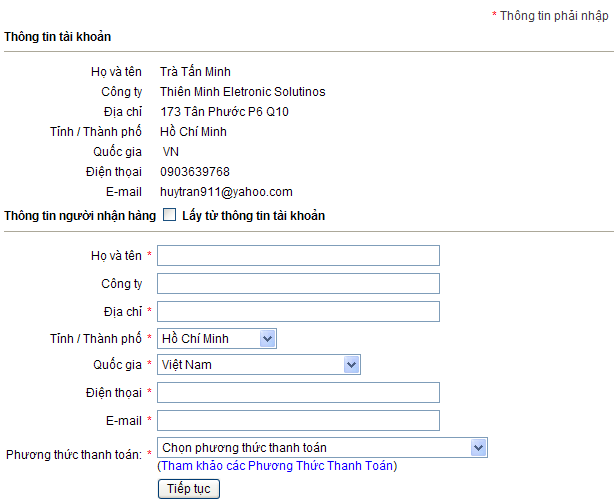
Task: Click the 'Lấy từ thông tin tài khoản' label text
Action: click(253, 216)
